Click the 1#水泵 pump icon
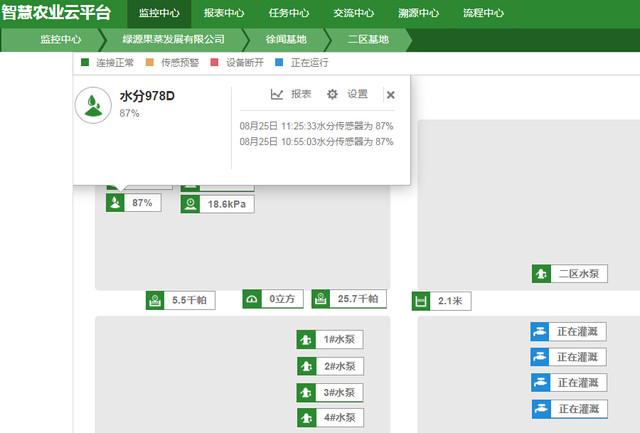This screenshot has height=433, width=640. [306, 340]
